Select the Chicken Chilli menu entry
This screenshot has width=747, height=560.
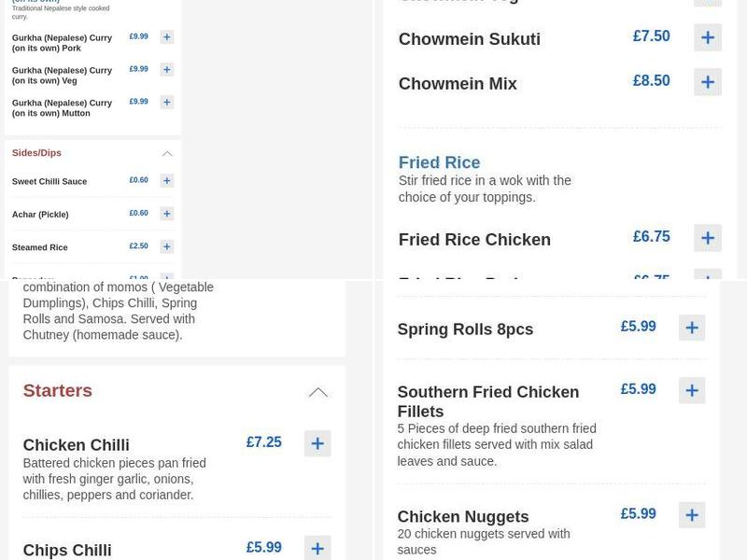[x=77, y=445]
